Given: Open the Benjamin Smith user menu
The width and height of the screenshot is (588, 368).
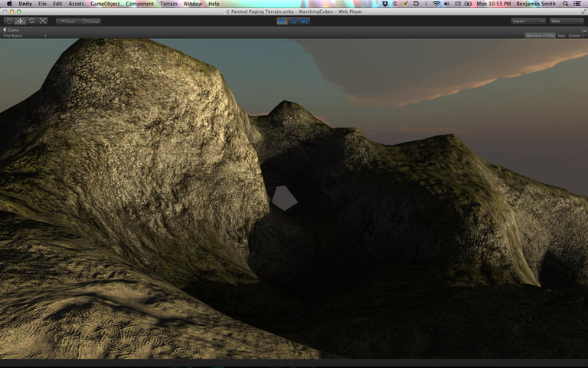Looking at the screenshot, I should pyautogui.click(x=536, y=4).
